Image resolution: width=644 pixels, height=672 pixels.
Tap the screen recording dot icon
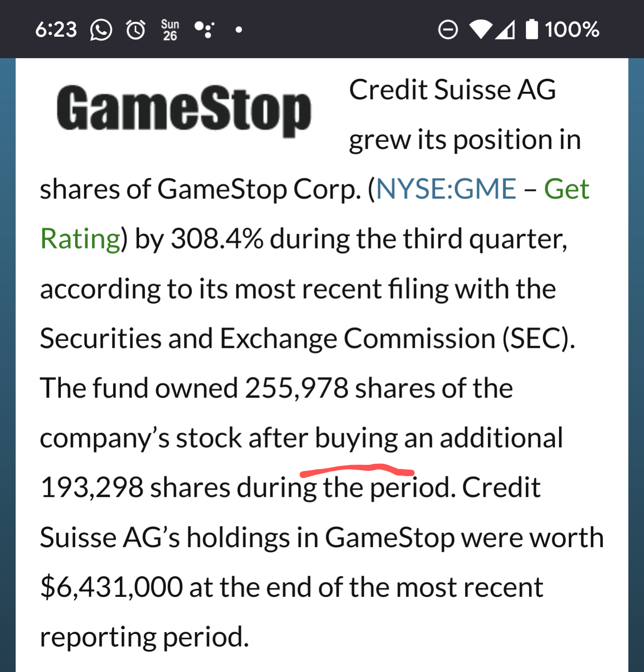click(239, 30)
